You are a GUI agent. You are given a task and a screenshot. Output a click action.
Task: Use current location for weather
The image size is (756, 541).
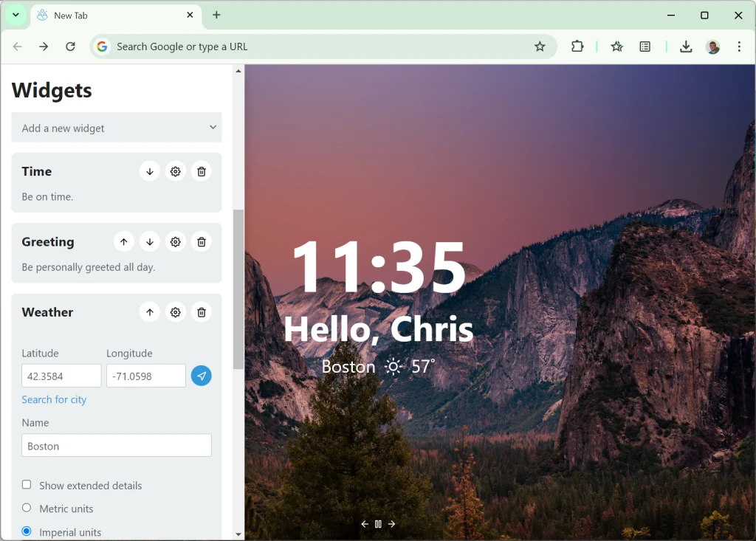[x=201, y=376]
